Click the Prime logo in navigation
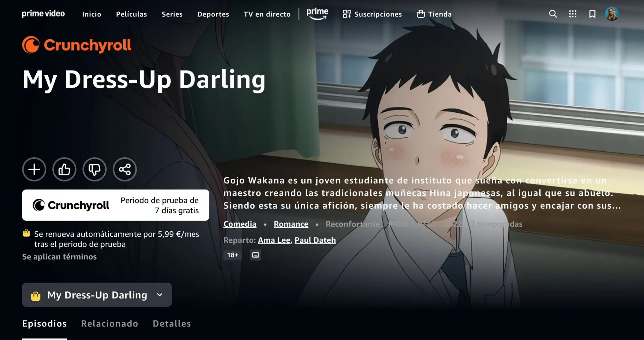The width and height of the screenshot is (644, 340). (x=317, y=14)
